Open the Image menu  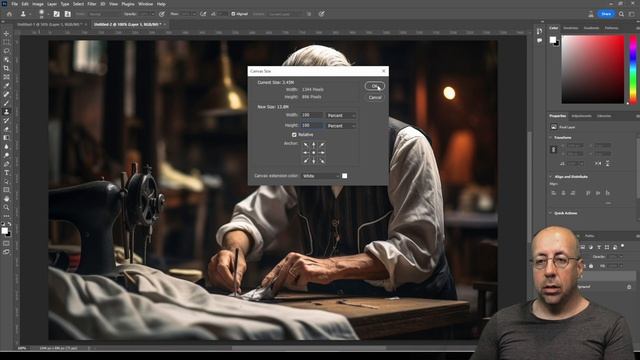pos(38,4)
